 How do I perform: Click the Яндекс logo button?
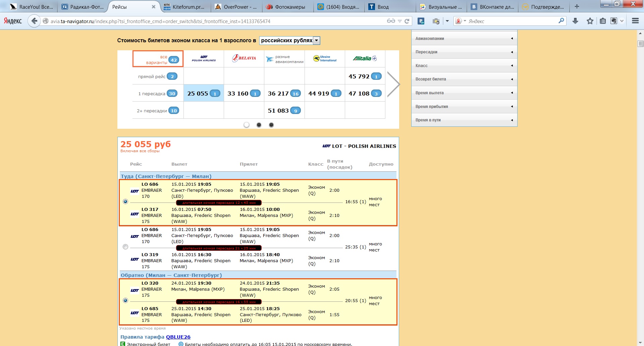pyautogui.click(x=13, y=21)
